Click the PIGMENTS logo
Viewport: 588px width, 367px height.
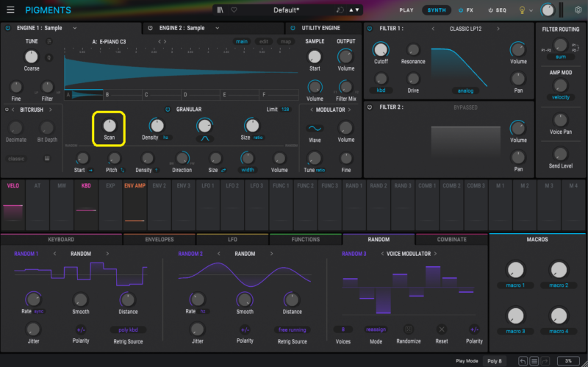[48, 10]
